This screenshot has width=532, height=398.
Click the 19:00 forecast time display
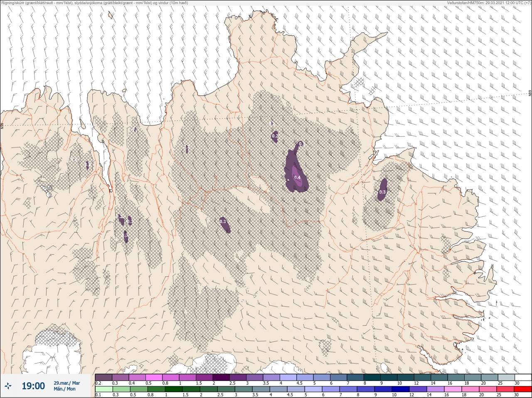pos(33,386)
